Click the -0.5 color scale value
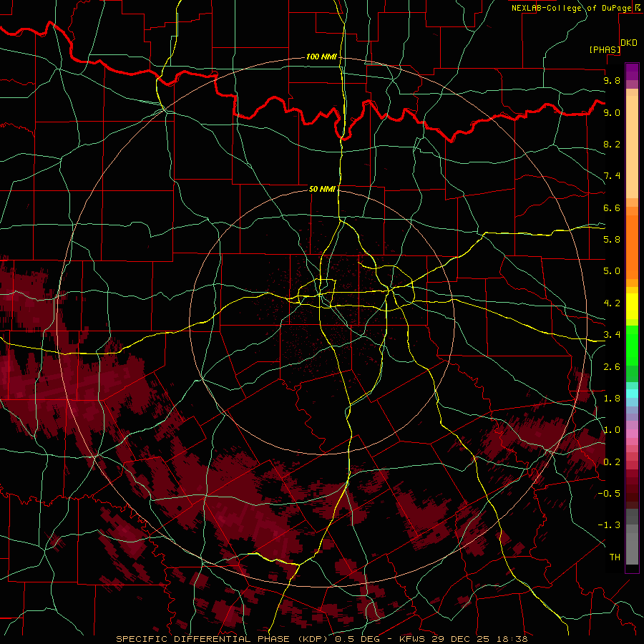This screenshot has width=644, height=644. tap(609, 494)
